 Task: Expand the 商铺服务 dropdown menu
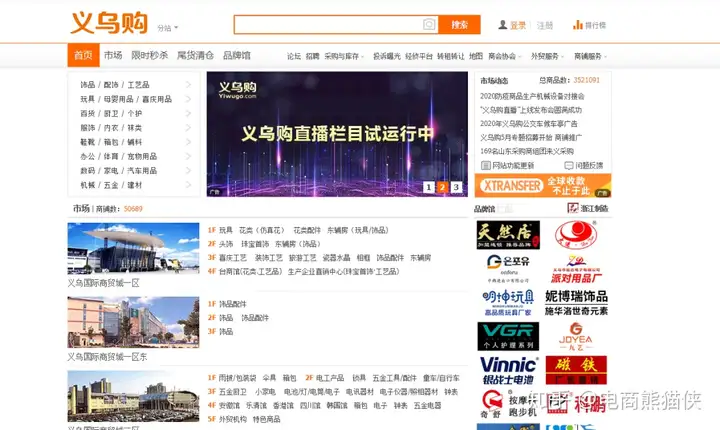591,56
